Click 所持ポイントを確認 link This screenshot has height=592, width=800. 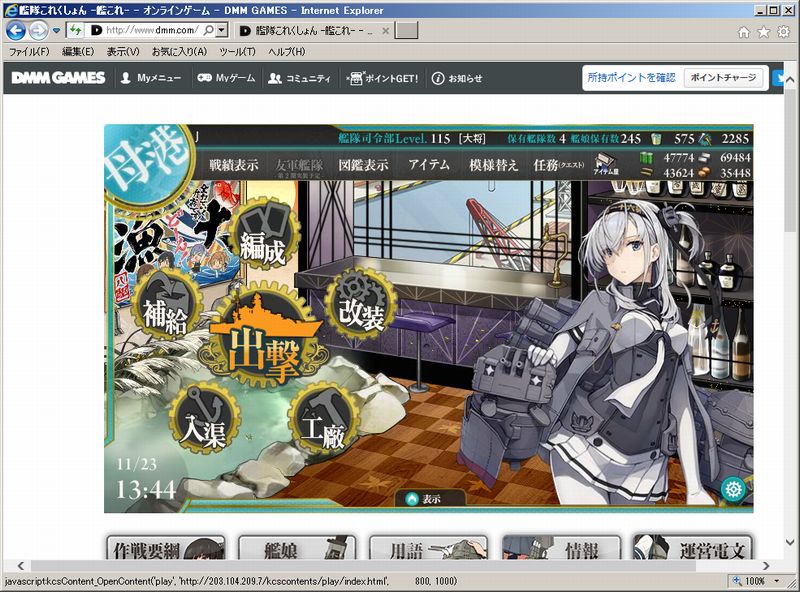coord(631,78)
